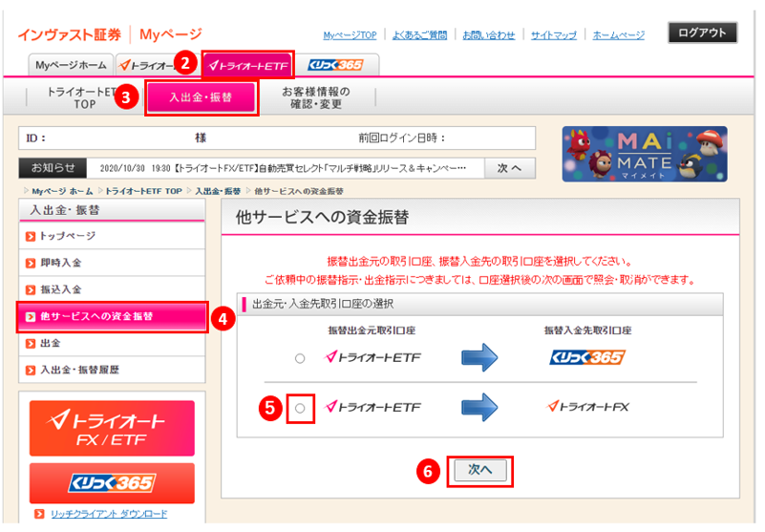Click the arrow icon beside リッチクライアント ダウンロード
The width and height of the screenshot is (765, 532).
39,514
